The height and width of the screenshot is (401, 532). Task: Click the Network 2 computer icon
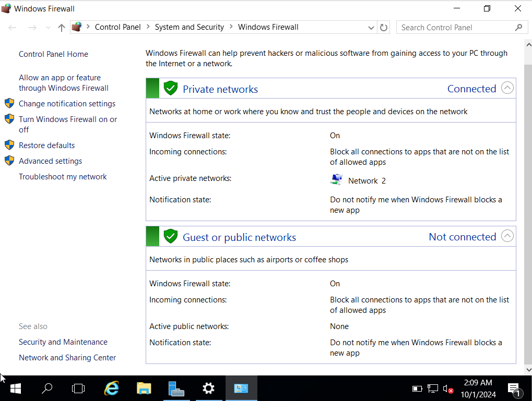coord(336,179)
